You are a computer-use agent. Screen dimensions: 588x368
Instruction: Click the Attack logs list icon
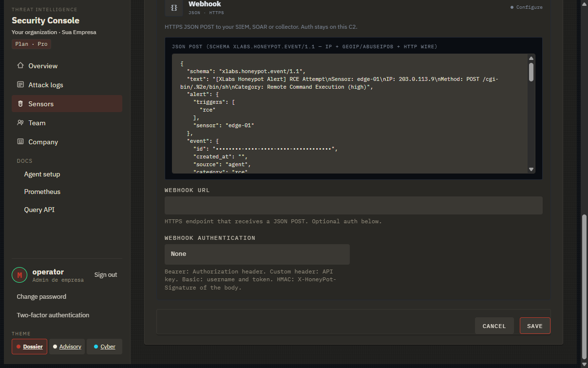click(x=20, y=85)
